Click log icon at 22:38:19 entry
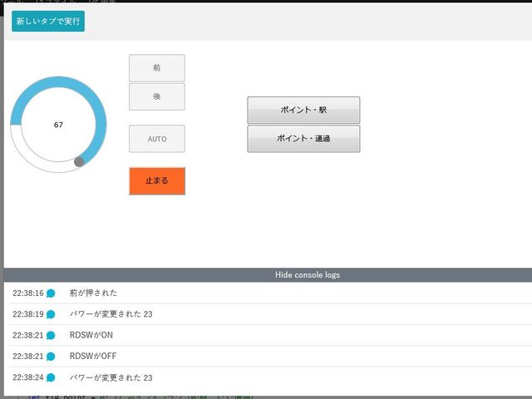Image resolution: width=532 pixels, height=399 pixels. (x=51, y=314)
